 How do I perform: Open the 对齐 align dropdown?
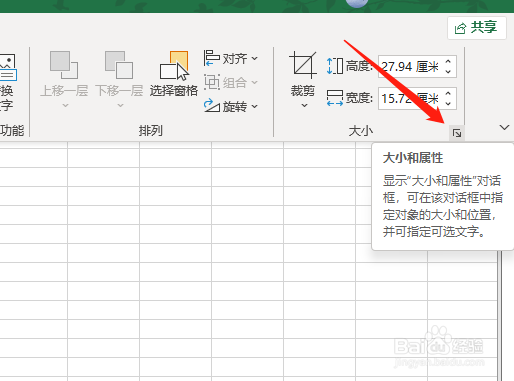point(231,59)
